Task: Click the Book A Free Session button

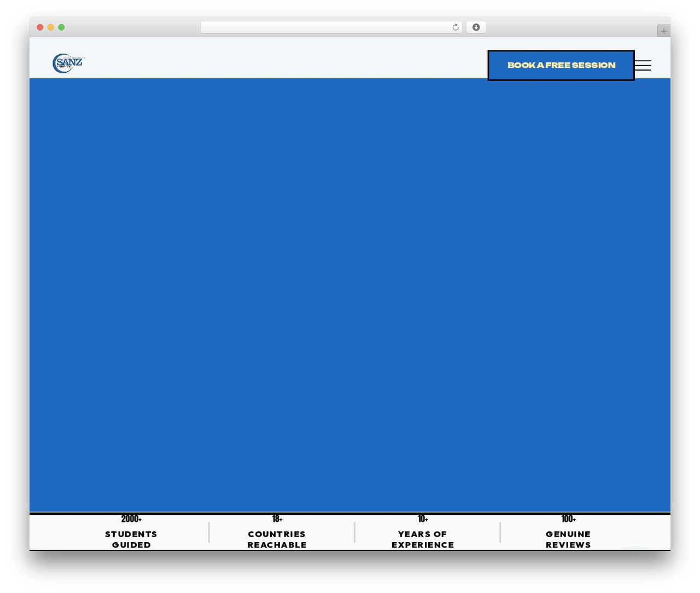Action: [x=561, y=65]
